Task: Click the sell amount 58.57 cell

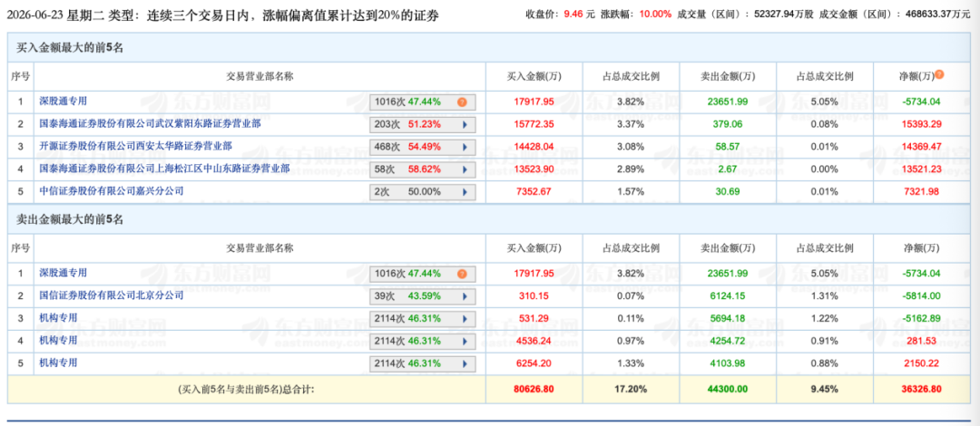Action: [x=726, y=147]
